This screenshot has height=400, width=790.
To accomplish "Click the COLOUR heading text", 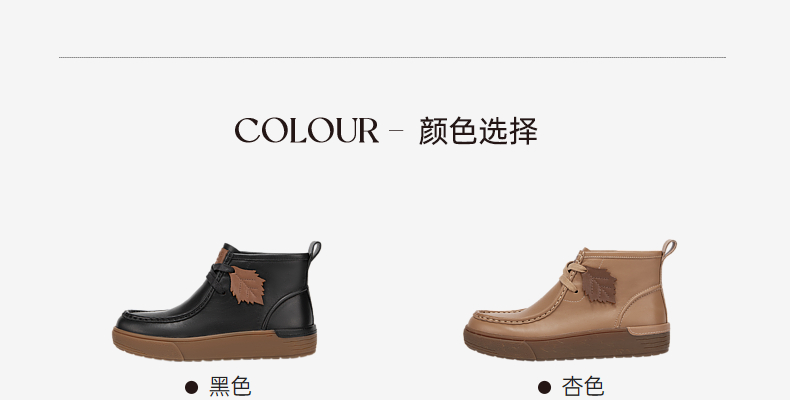I will [306, 130].
